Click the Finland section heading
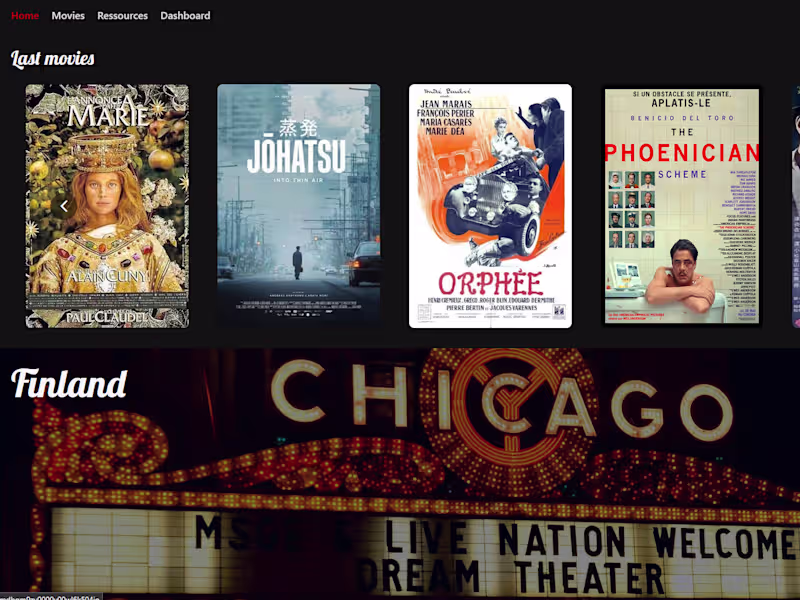The image size is (800, 600). pos(69,384)
